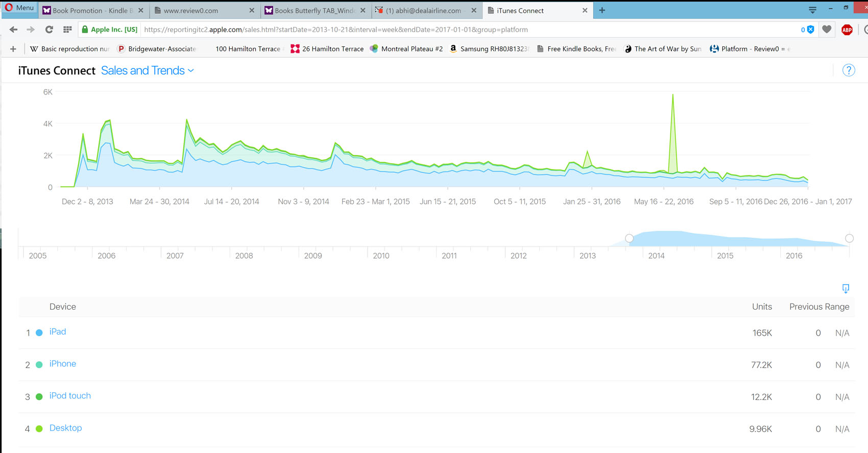Open Samsung RH80J81323 Amazon bookmark
The width and height of the screenshot is (868, 453).
tap(489, 49)
